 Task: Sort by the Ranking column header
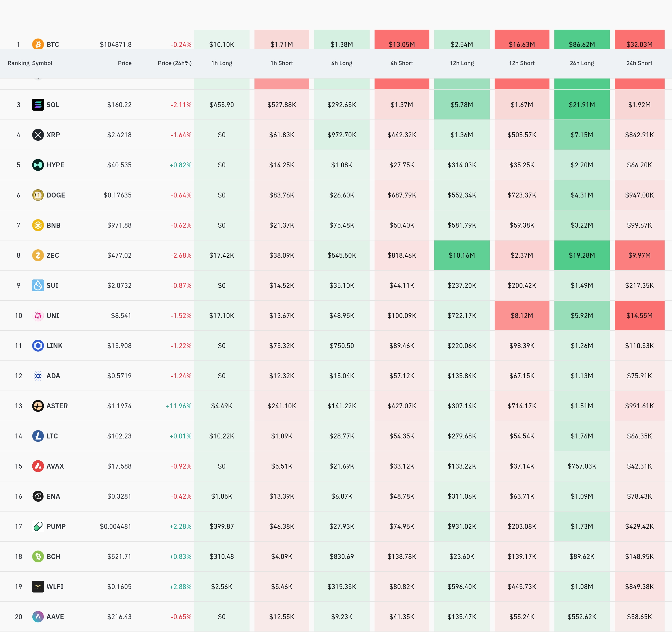18,63
